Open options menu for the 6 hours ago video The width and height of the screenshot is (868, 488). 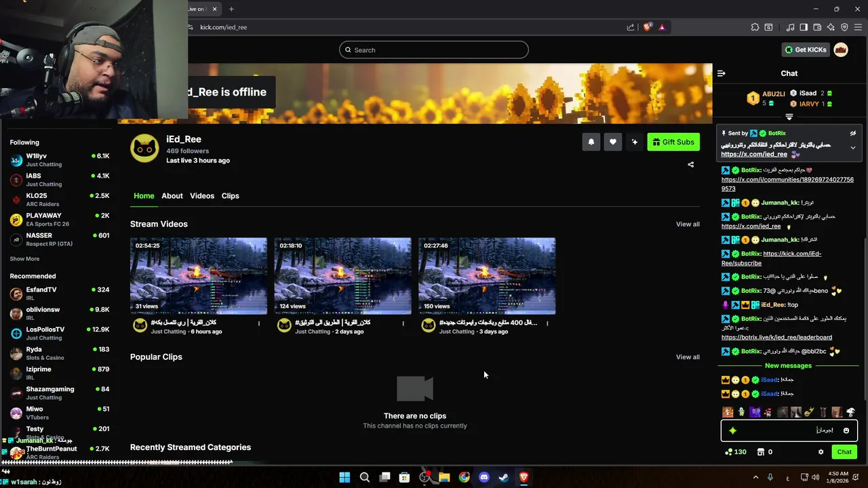(258, 323)
